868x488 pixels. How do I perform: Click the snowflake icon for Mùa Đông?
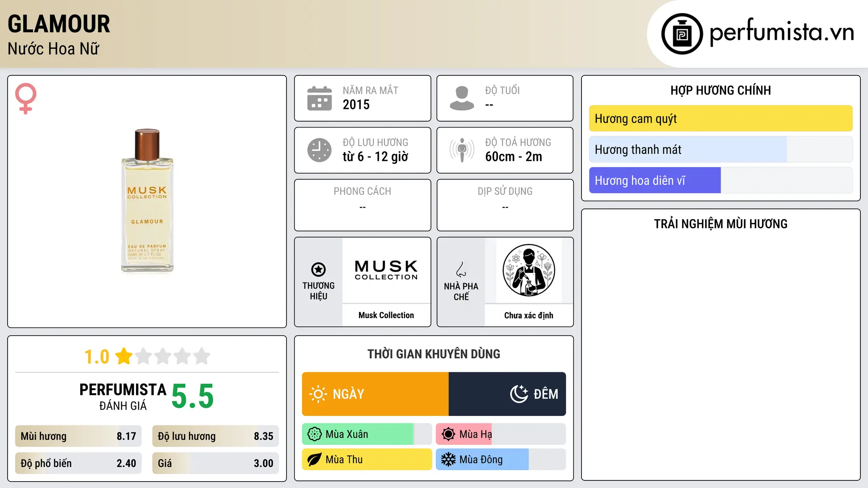tap(448, 460)
